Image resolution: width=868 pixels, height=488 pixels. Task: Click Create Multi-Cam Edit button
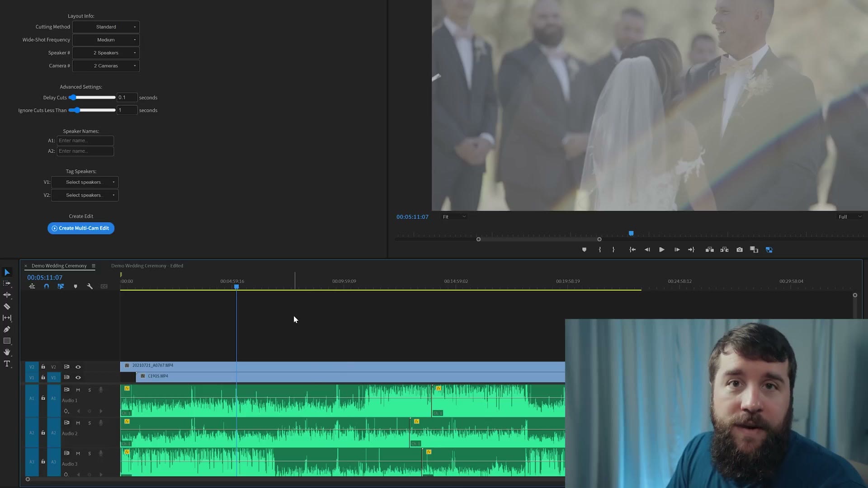81,228
